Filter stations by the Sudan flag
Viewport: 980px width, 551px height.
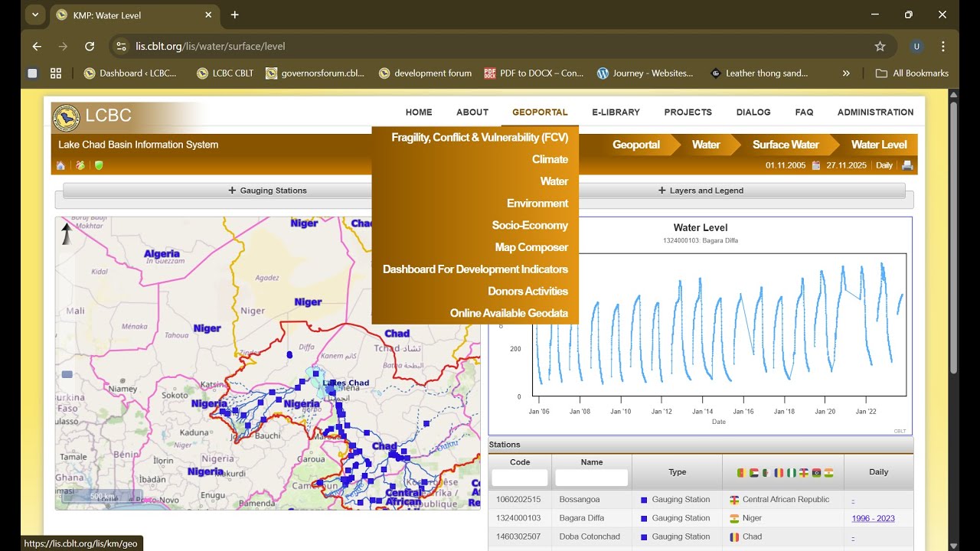click(x=754, y=473)
